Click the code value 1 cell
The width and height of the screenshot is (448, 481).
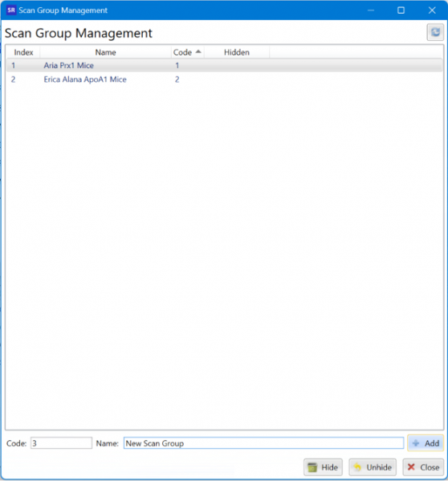click(177, 65)
